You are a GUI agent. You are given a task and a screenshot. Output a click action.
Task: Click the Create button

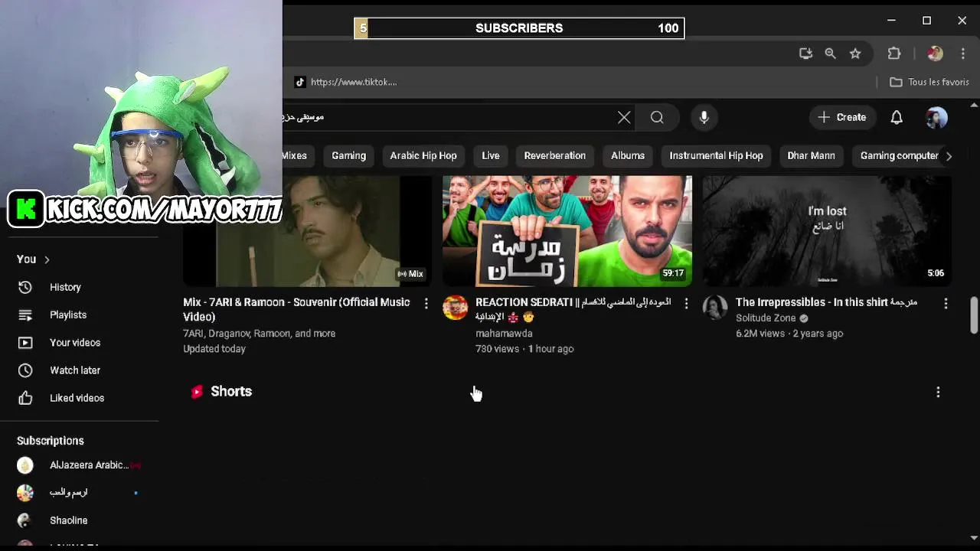(x=841, y=117)
